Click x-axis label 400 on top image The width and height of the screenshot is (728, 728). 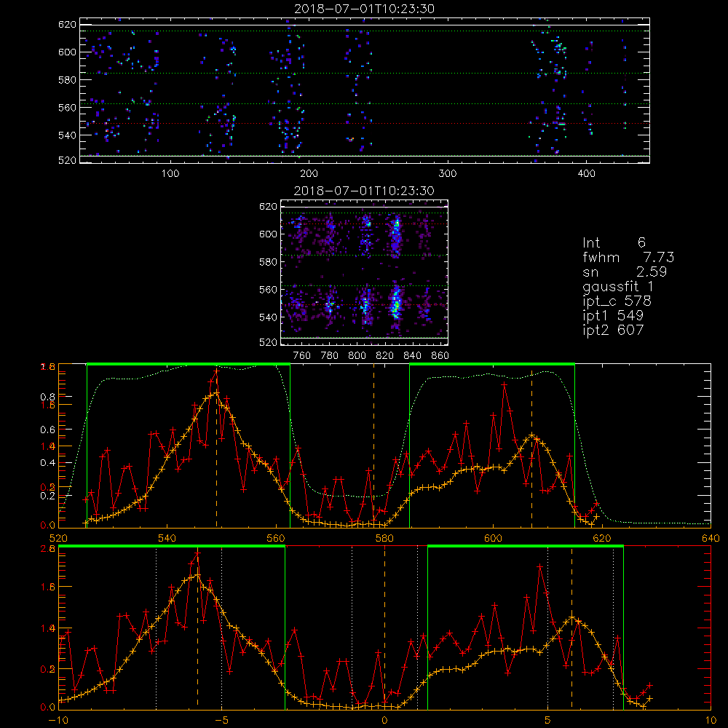pyautogui.click(x=586, y=174)
